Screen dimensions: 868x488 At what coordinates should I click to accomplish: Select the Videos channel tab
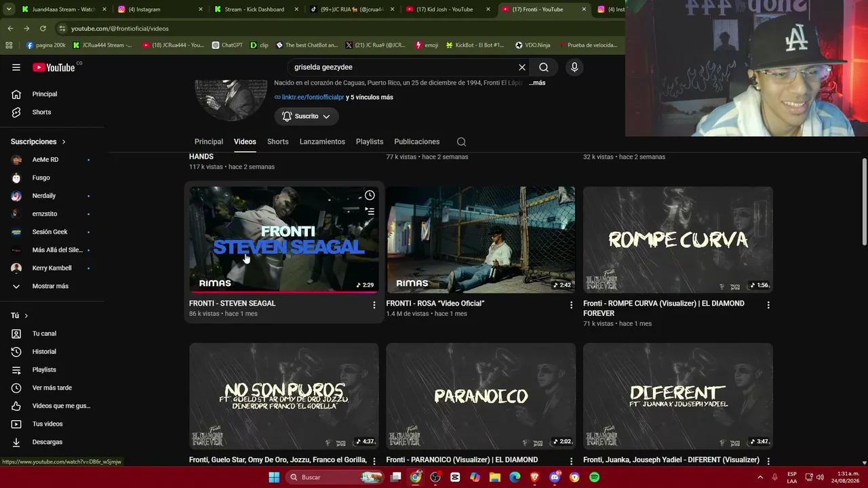tap(245, 142)
